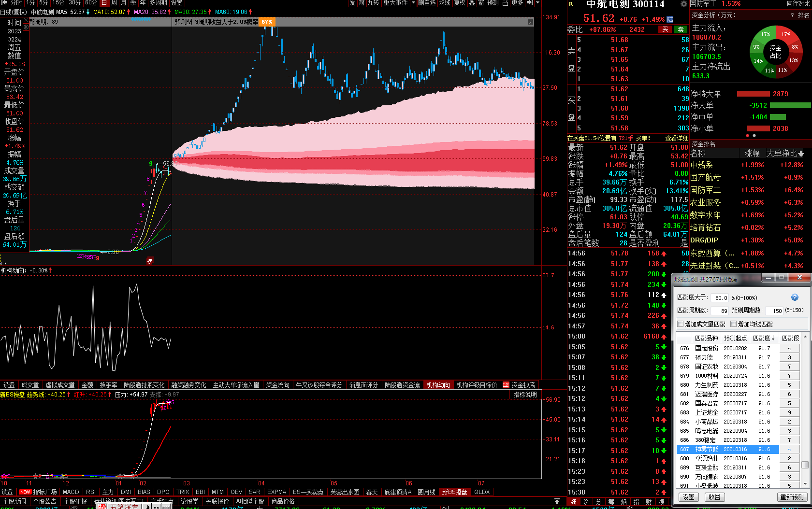
Task: Enable 增加均线匹配 checkbox
Action: (x=734, y=324)
